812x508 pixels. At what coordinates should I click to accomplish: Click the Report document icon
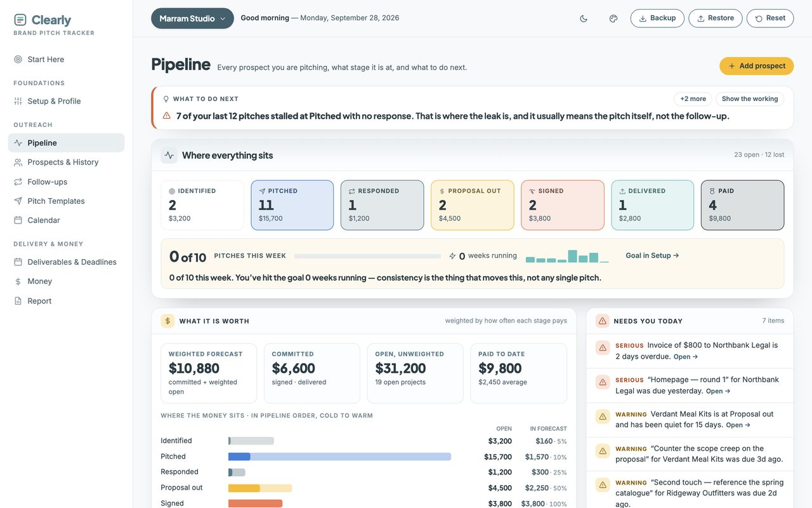tap(18, 301)
